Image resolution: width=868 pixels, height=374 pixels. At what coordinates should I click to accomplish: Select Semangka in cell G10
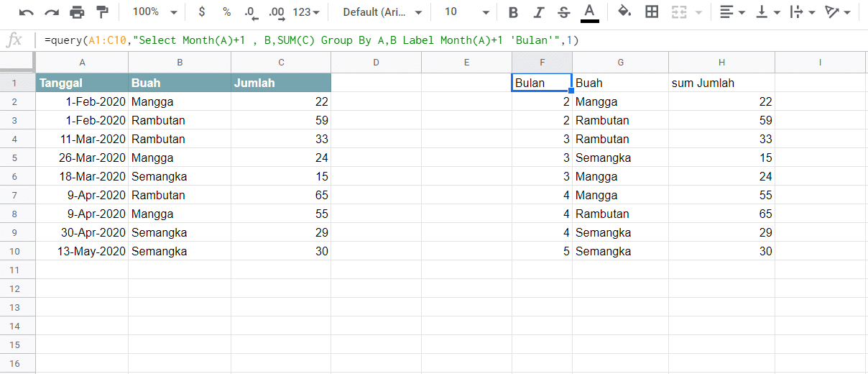(621, 251)
